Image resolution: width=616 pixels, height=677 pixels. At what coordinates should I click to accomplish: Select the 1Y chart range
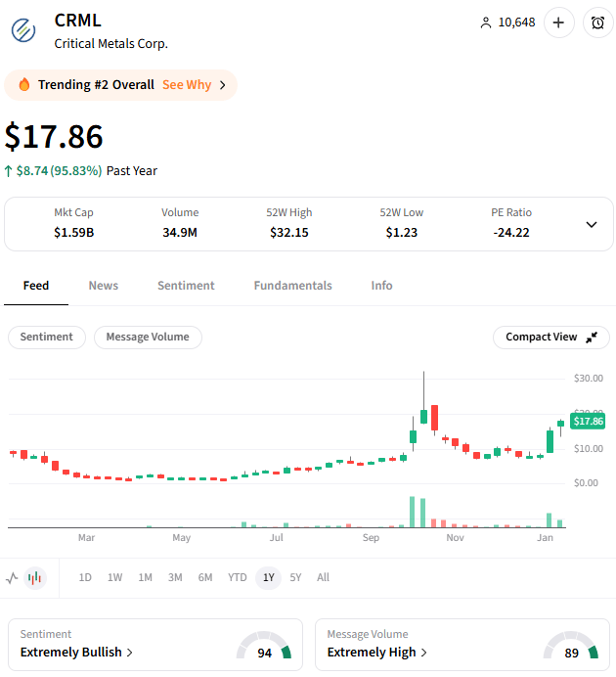click(x=268, y=577)
